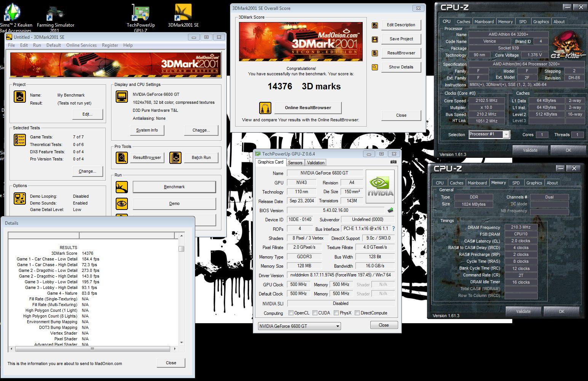Click the ResultBrowser magnifier icon in Pro Tools
This screenshot has height=381, width=588.
coord(122,157)
